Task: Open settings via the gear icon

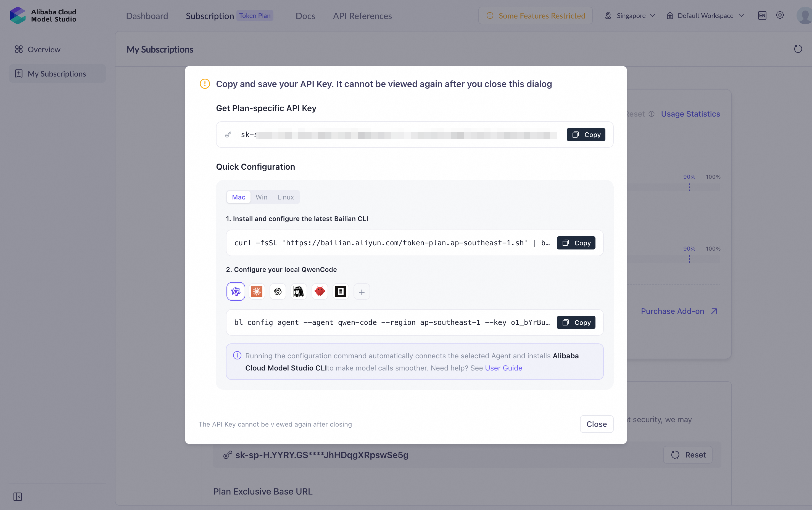Action: [x=780, y=15]
